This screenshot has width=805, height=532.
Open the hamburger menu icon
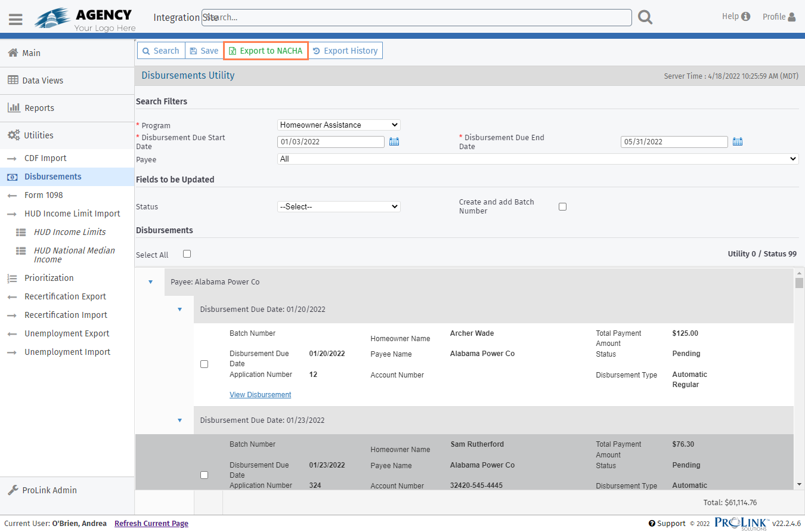16,19
